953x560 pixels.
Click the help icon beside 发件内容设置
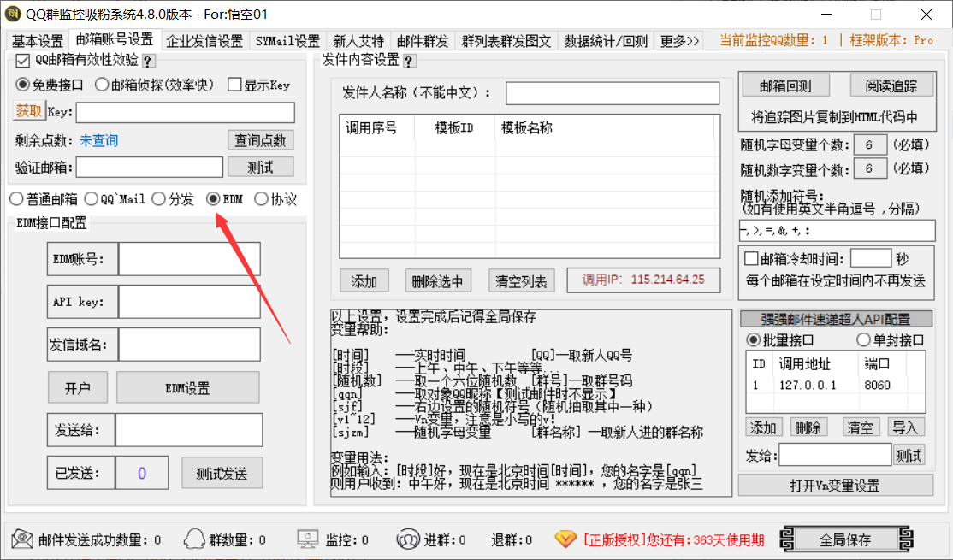click(x=409, y=61)
